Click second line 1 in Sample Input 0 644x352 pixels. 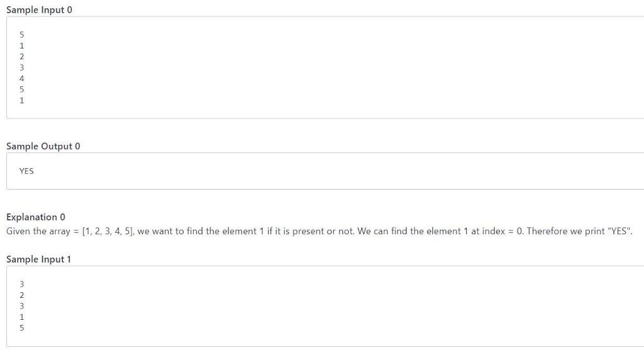tap(22, 45)
